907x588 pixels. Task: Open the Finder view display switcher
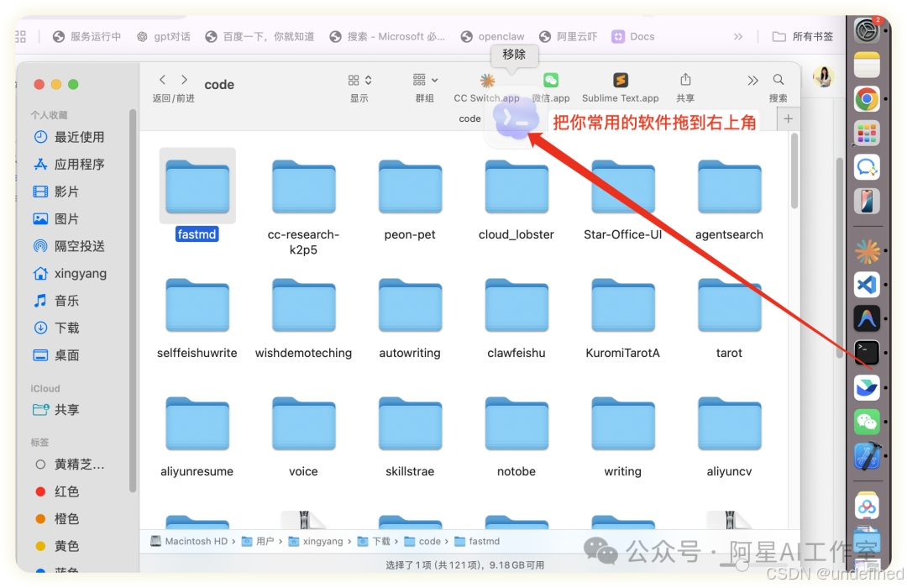(x=359, y=80)
